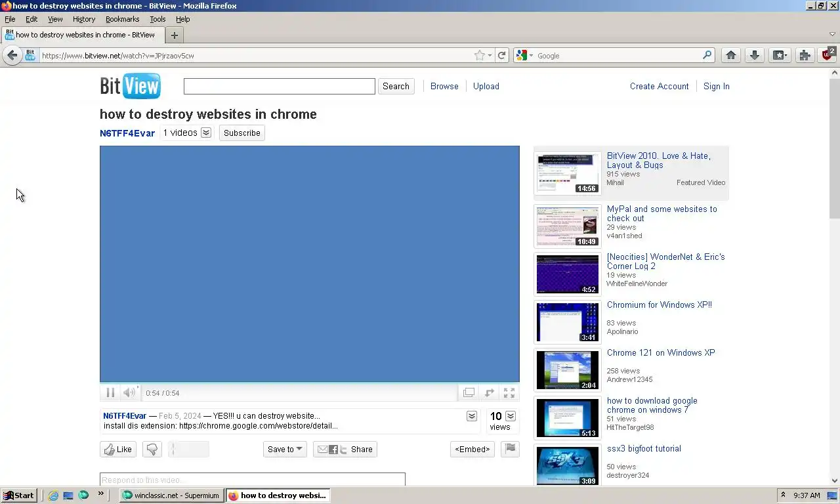Click the Show Desktop Quick Launch icon
This screenshot has width=840, height=504.
[68, 495]
